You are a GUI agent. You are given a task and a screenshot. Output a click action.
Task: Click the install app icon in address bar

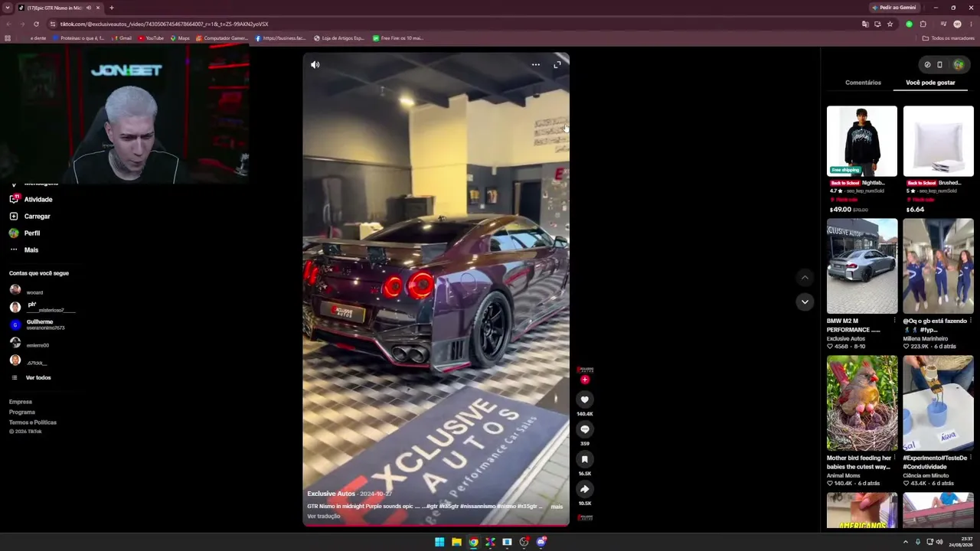pyautogui.click(x=877, y=24)
